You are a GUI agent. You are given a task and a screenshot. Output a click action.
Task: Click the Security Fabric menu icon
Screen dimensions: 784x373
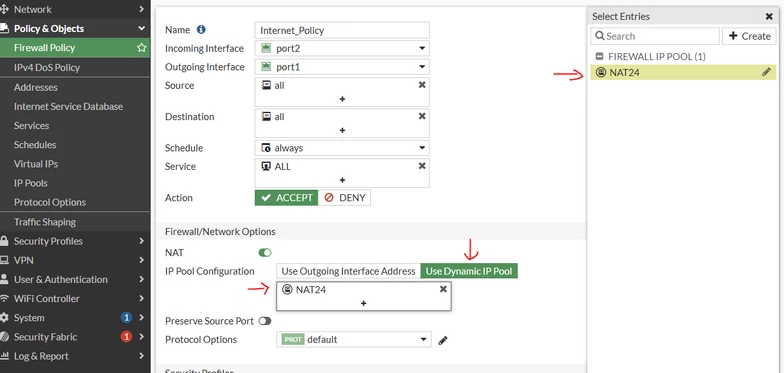(x=4, y=336)
